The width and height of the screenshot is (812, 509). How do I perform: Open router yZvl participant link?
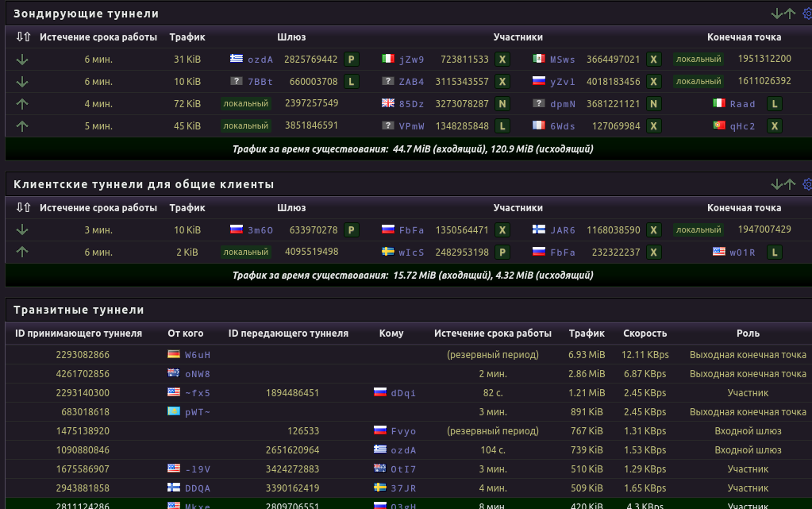click(563, 82)
